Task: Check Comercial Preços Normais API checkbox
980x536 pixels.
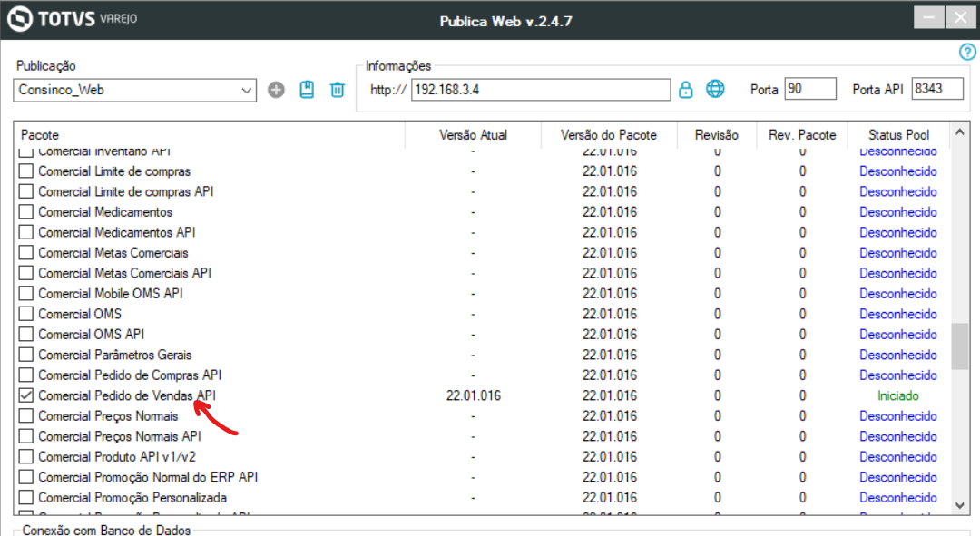Action: [25, 436]
